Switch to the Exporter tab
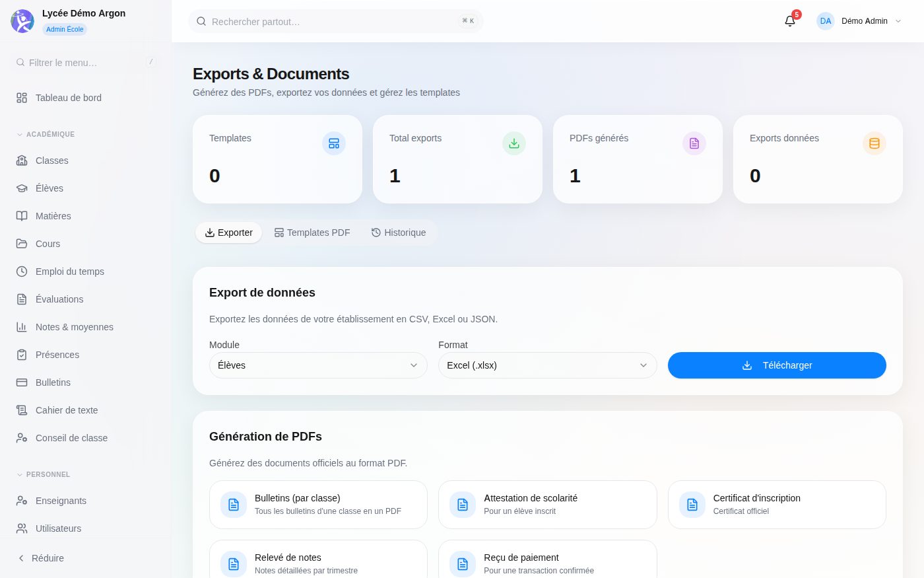The width and height of the screenshot is (924, 578). pyautogui.click(x=228, y=233)
